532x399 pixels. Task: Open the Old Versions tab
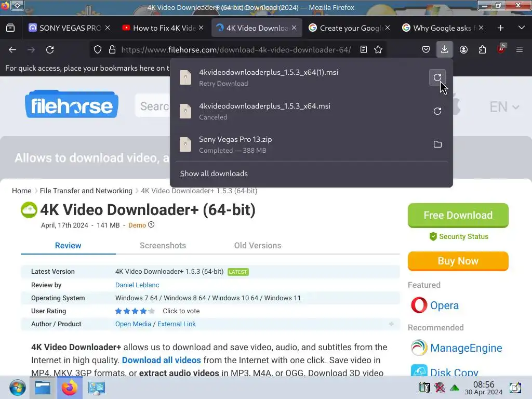[258, 245]
